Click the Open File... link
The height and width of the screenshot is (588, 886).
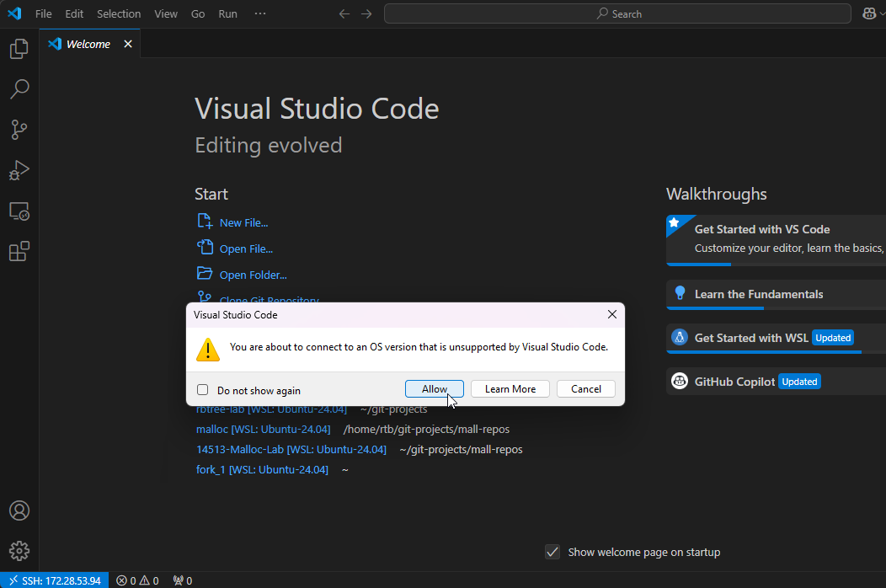(246, 249)
